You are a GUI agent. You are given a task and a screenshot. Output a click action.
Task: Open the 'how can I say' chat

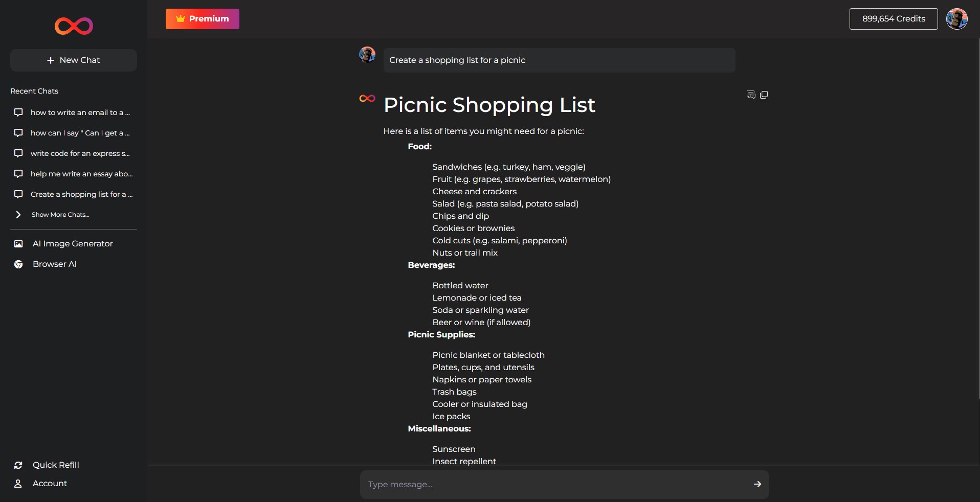coord(80,133)
